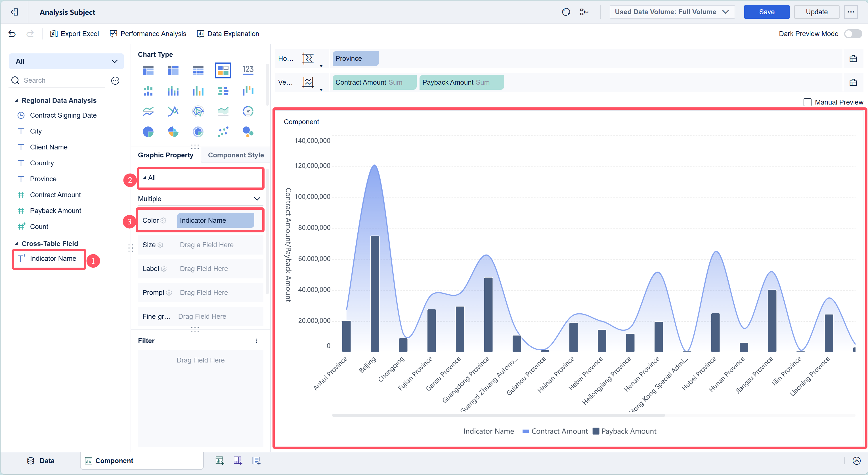Select the scatter plot chart icon
The image size is (868, 475).
click(223, 132)
